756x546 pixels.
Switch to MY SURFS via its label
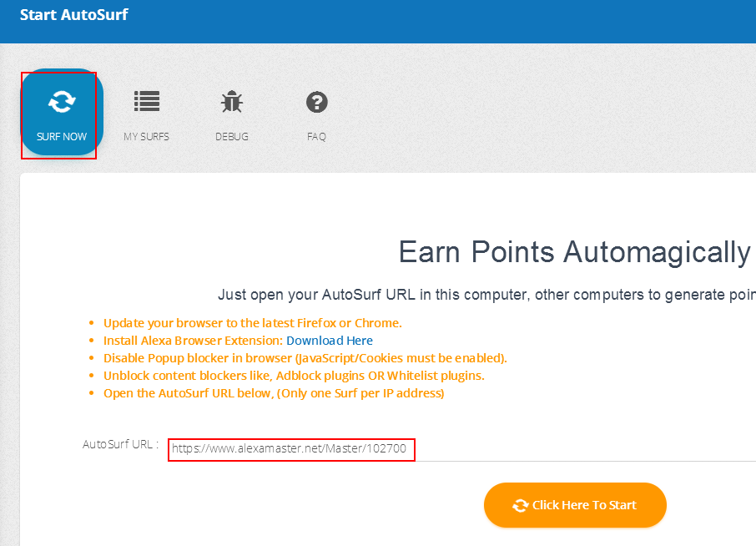[147, 137]
